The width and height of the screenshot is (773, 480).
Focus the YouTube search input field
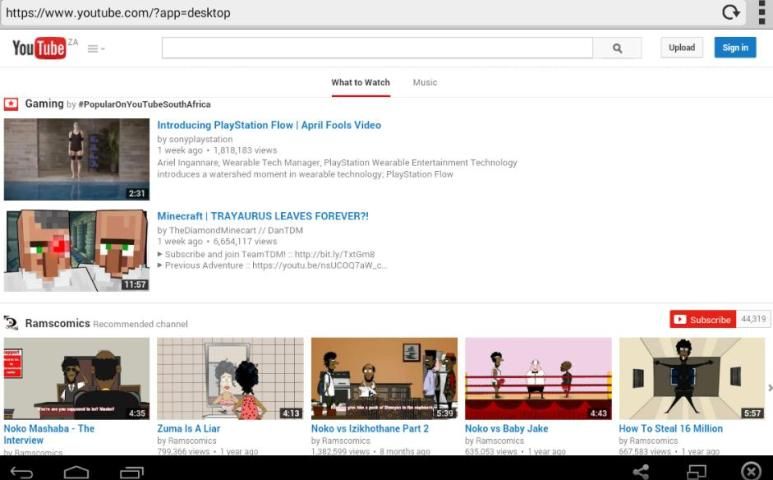[377, 48]
